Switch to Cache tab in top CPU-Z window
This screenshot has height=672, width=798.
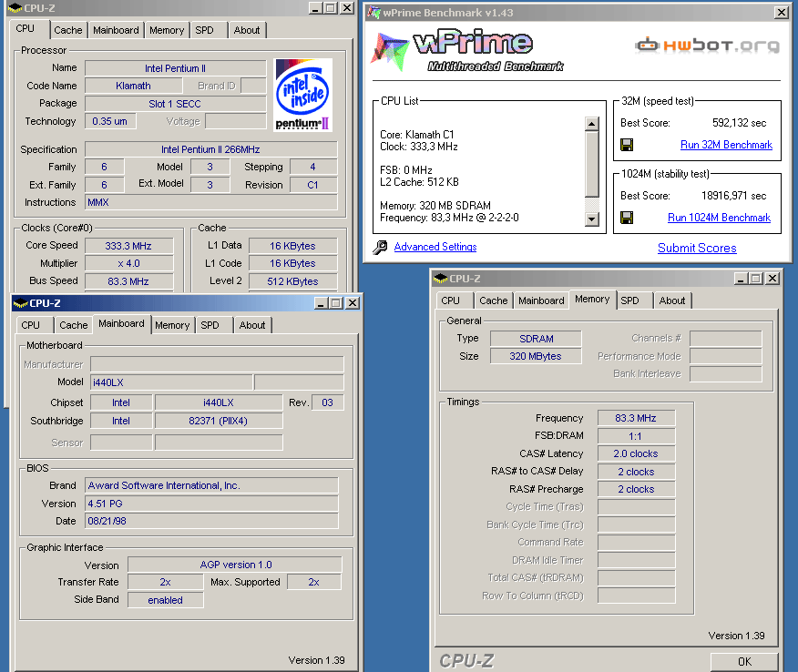pos(67,30)
